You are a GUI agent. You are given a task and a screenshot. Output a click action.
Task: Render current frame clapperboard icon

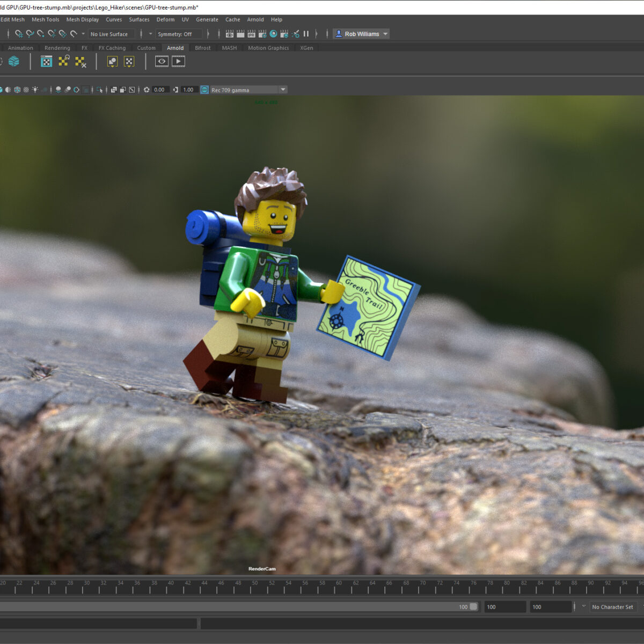coord(240,34)
